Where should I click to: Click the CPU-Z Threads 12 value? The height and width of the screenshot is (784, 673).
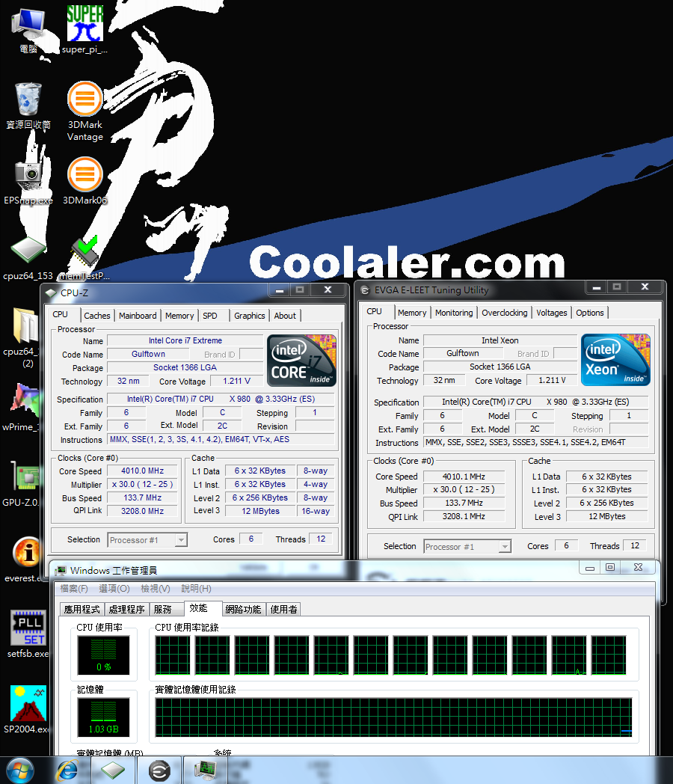321,539
